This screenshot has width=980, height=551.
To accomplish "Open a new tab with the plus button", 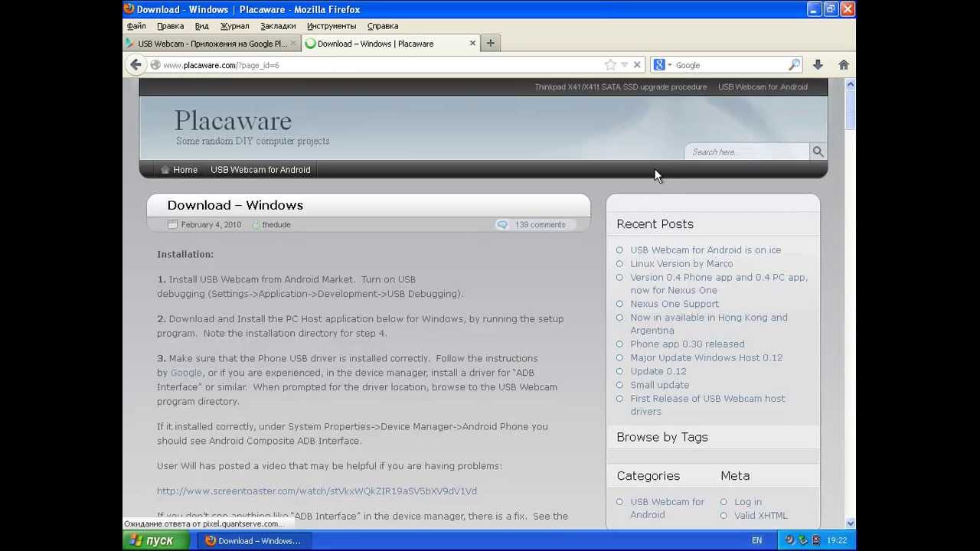I will (x=491, y=44).
